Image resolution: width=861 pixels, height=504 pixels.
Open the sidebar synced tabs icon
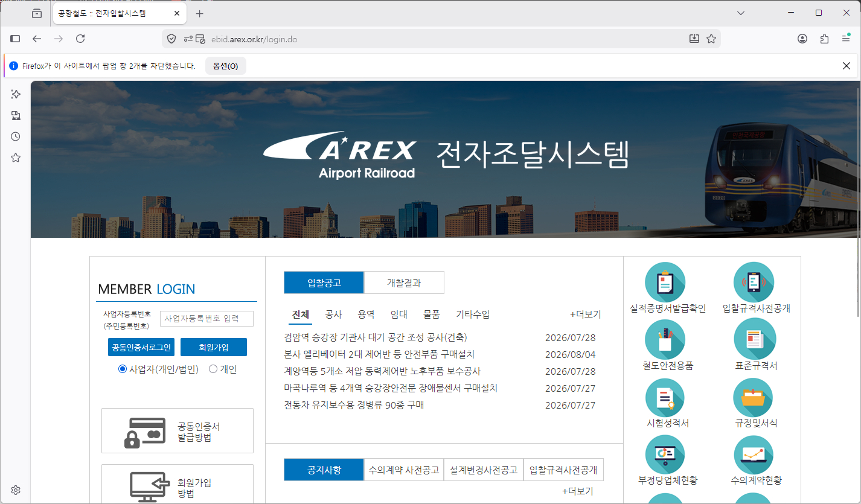click(16, 115)
